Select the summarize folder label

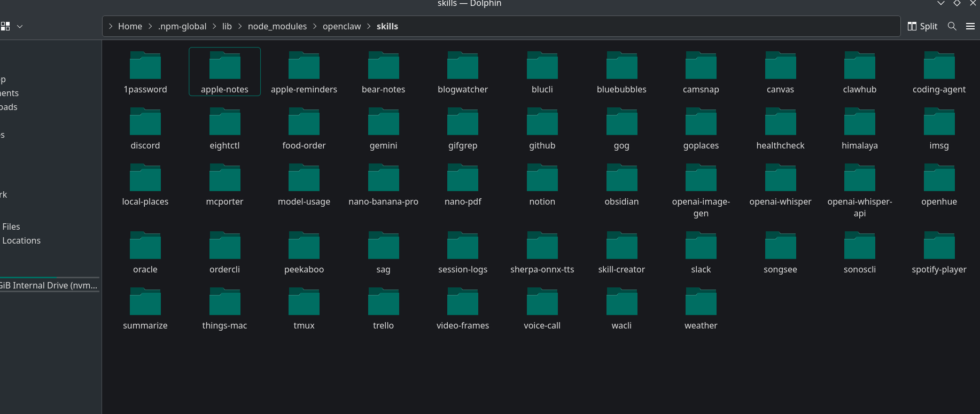145,326
